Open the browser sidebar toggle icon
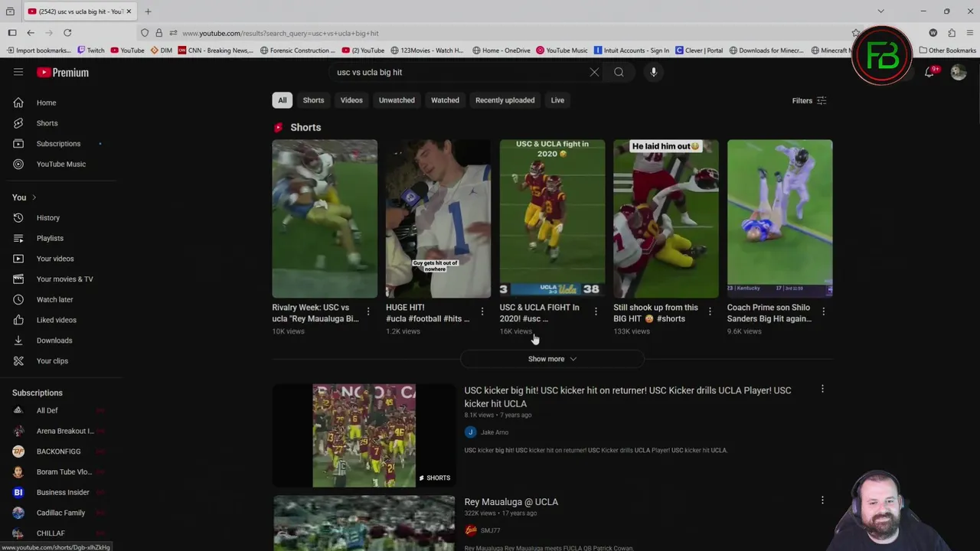The width and height of the screenshot is (980, 551). 12,33
